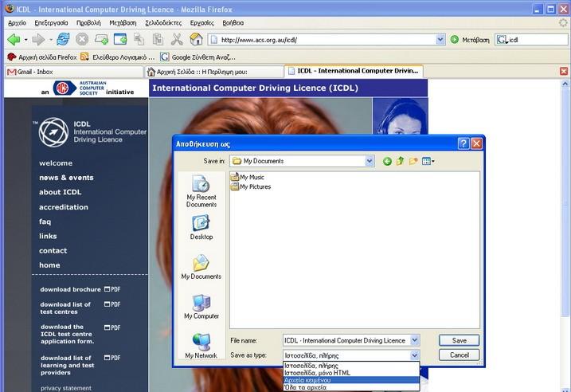Choose 'Όλα τα αρχεία' from type list
Image resolution: width=571 pixels, height=392 pixels.
click(351, 387)
